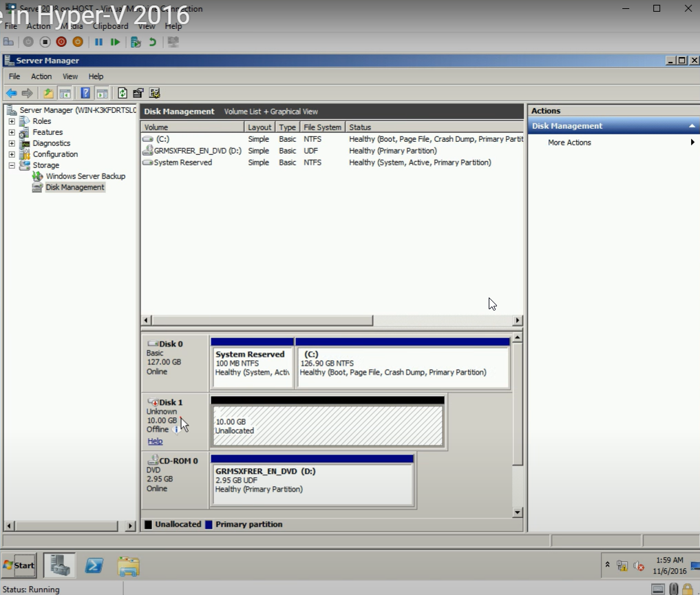Select the 10.00 GB Unallocated partition block
Image resolution: width=700 pixels, height=595 pixels.
328,426
